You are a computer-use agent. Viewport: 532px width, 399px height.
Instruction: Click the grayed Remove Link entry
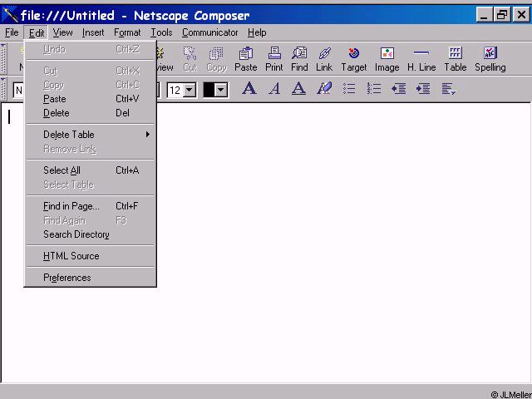click(91, 149)
